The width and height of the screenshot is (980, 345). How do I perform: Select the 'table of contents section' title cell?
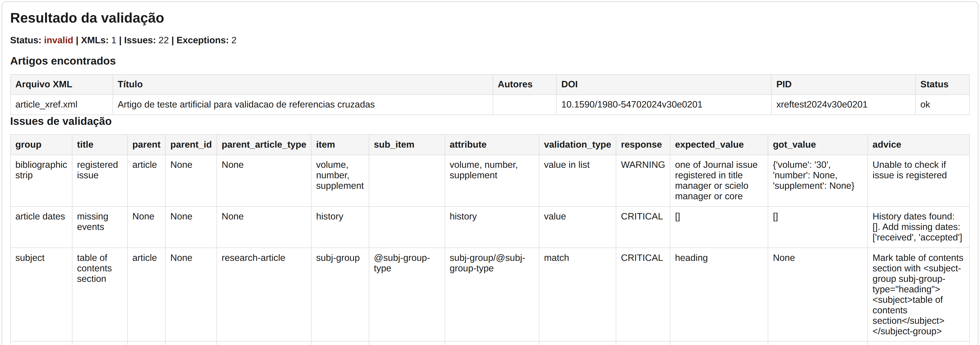[x=100, y=294]
